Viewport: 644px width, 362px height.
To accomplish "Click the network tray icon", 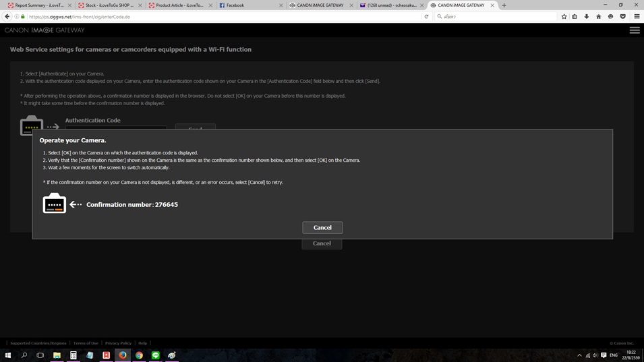I will click(588, 355).
